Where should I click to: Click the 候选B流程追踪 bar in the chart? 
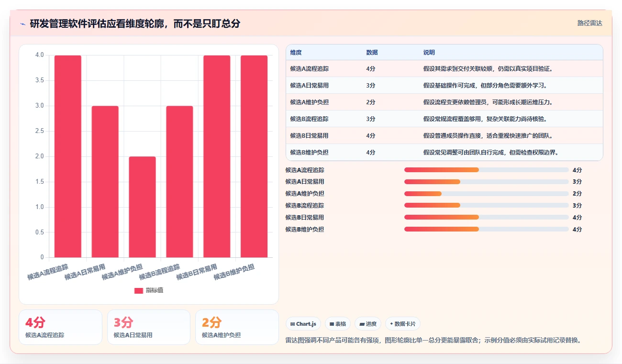180,182
